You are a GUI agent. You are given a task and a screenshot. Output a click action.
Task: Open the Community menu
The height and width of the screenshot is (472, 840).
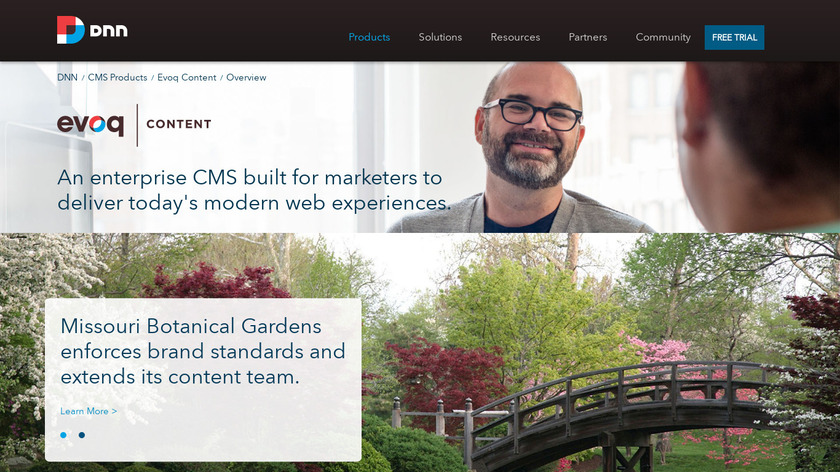coord(663,37)
